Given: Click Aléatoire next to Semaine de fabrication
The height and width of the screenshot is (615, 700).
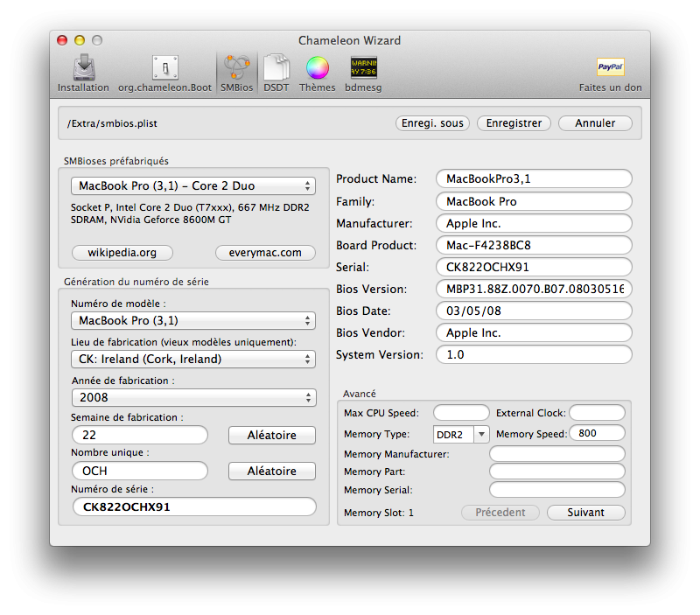Looking at the screenshot, I should (x=271, y=435).
